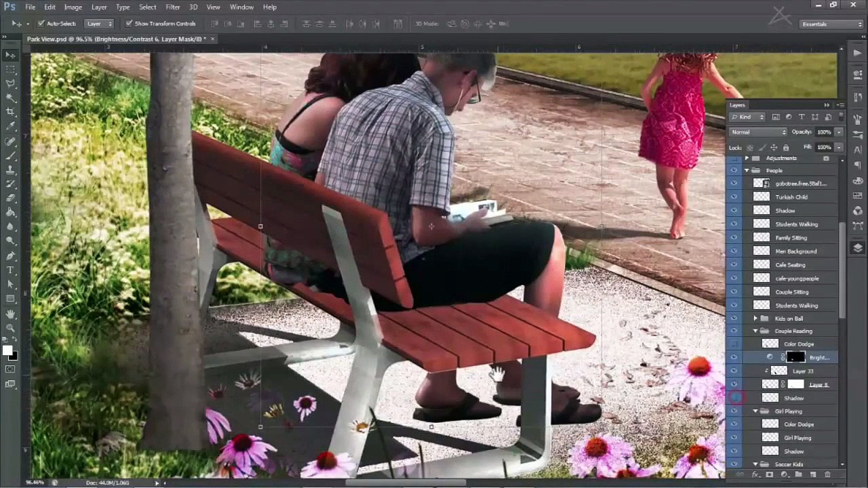Click the Layers panel tab
Screen dimensions: 868x488
pos(737,105)
